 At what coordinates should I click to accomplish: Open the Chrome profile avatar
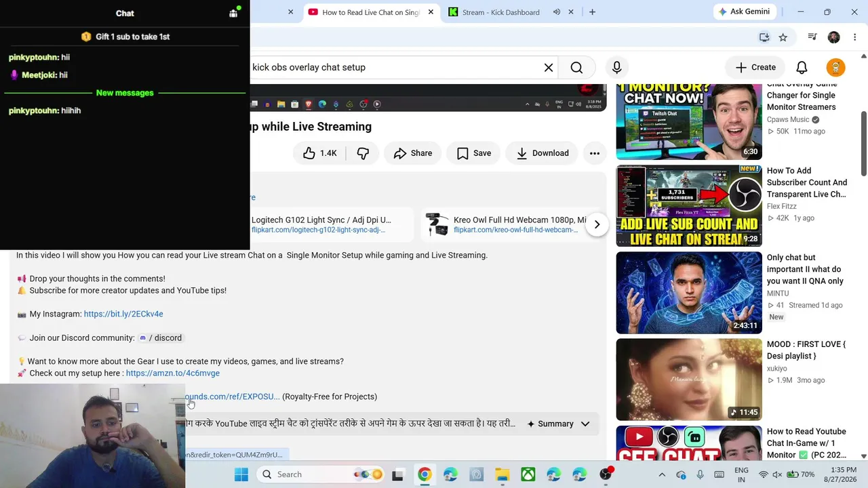click(834, 37)
